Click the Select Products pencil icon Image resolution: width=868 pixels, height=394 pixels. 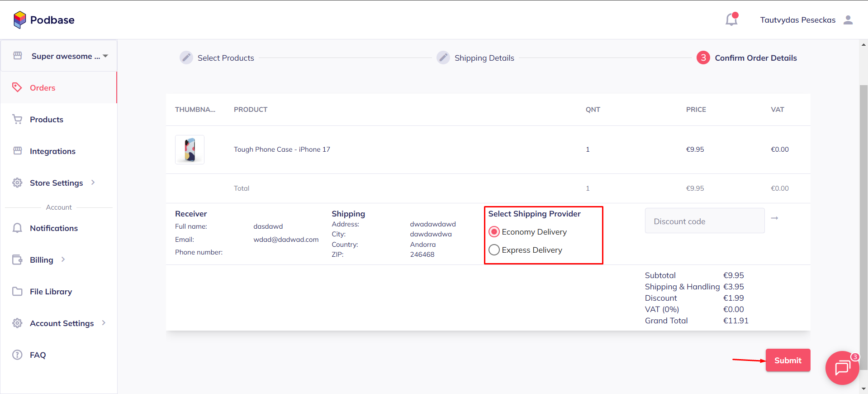[186, 58]
